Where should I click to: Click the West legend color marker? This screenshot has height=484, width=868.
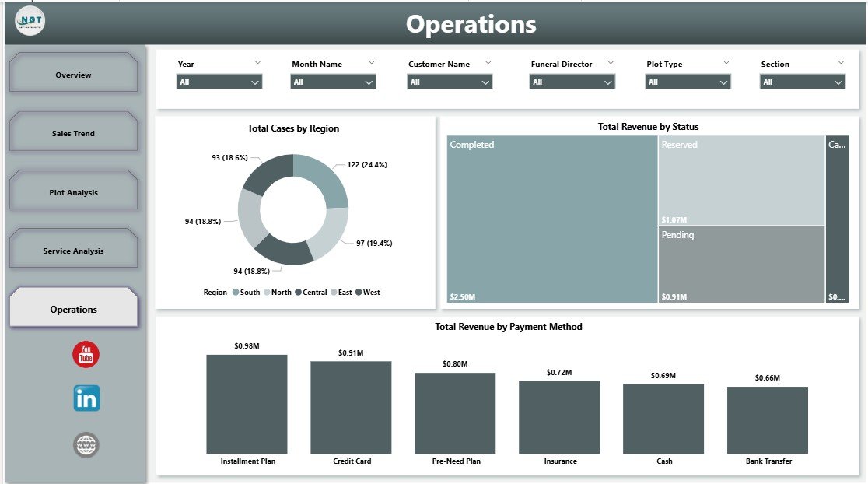(359, 292)
